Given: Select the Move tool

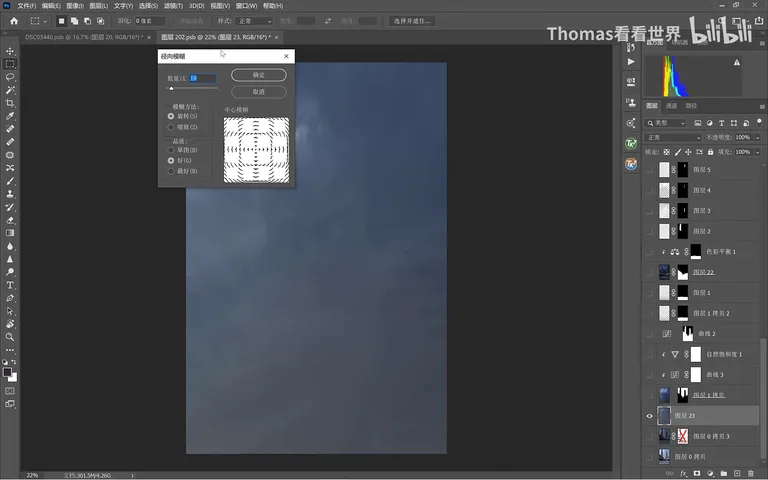Looking at the screenshot, I should pos(10,51).
